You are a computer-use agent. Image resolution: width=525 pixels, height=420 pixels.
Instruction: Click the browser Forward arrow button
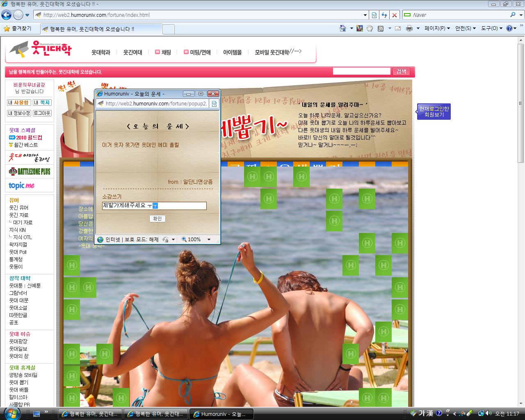tap(18, 15)
